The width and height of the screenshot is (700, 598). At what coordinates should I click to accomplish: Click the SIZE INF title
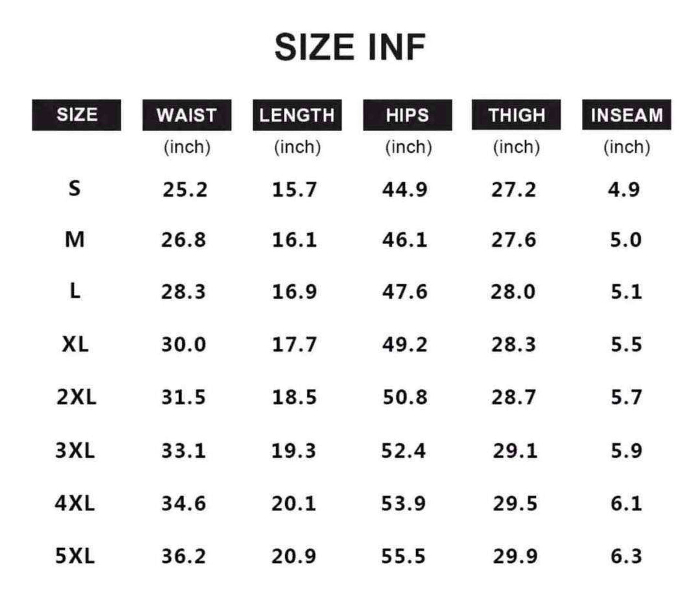pos(350,47)
